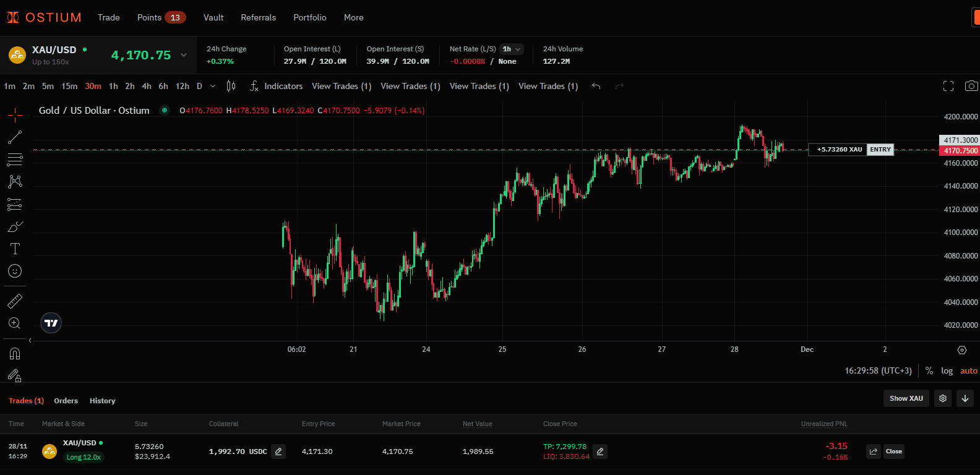Open the 1h net rate period dropdown
The width and height of the screenshot is (980, 475).
511,49
